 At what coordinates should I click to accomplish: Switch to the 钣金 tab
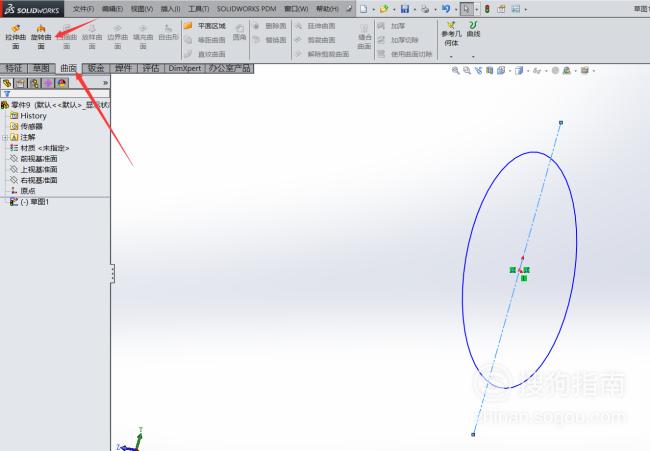tap(96, 68)
